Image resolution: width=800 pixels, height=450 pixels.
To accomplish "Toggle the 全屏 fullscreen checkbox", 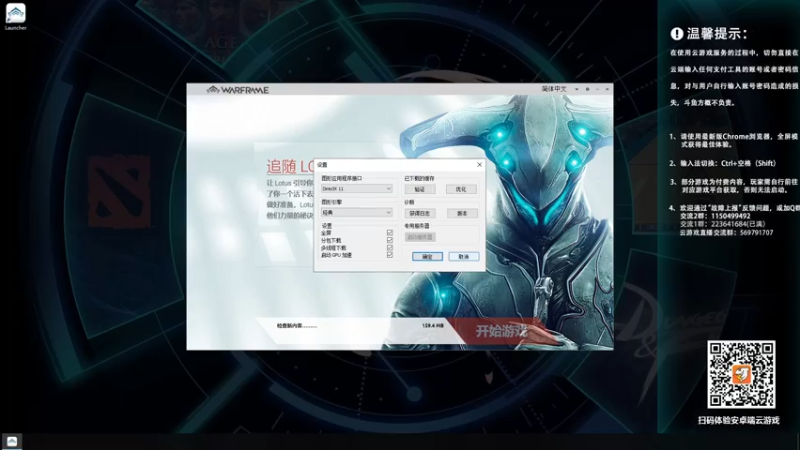I will pyautogui.click(x=390, y=233).
